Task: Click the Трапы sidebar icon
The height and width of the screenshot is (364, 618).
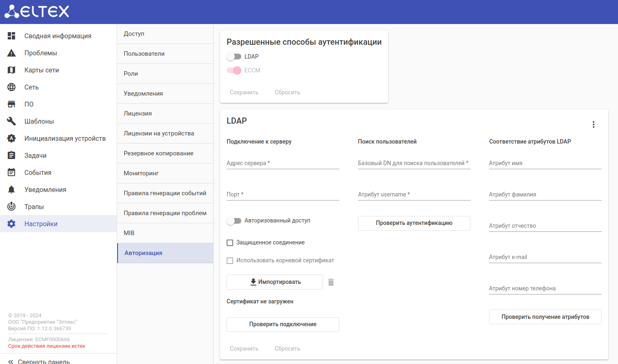Action: coord(11,207)
